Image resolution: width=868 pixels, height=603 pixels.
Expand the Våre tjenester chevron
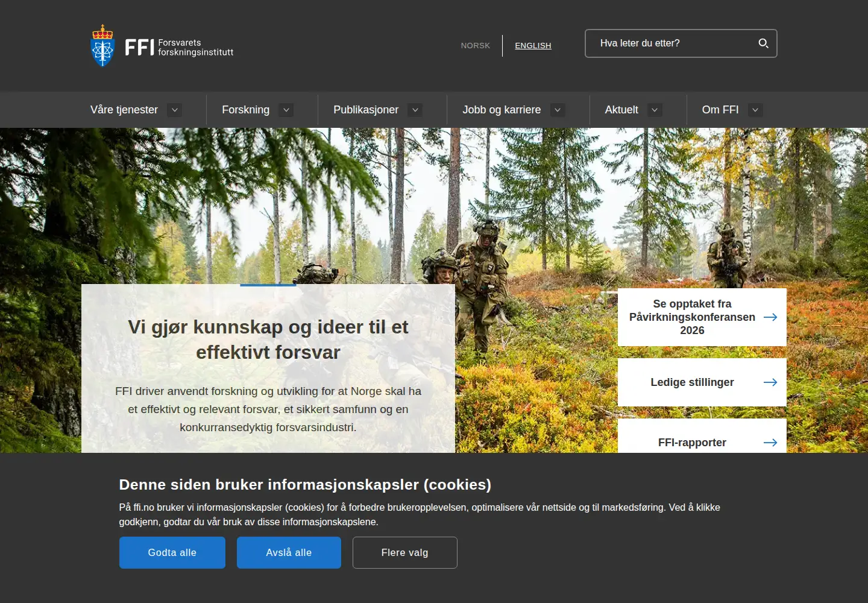(175, 110)
